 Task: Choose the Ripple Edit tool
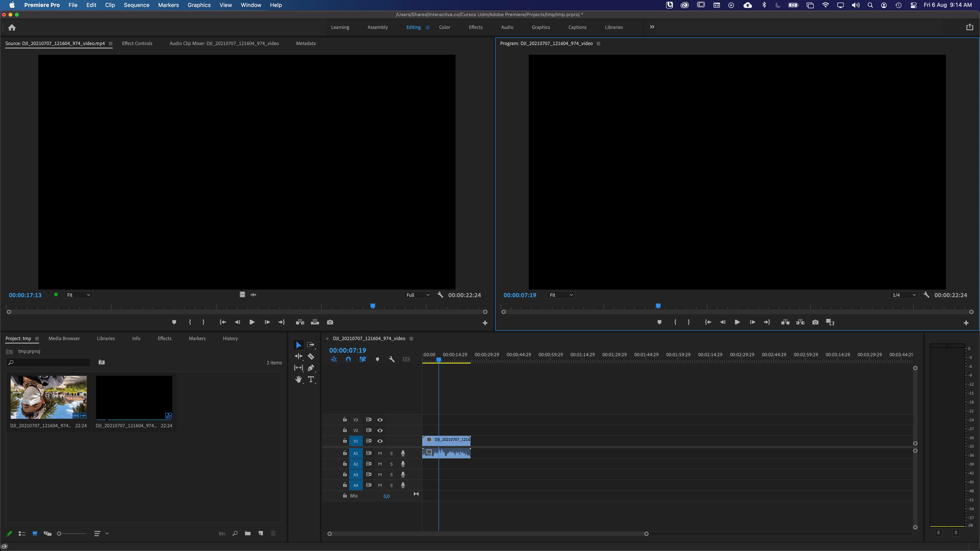[299, 356]
